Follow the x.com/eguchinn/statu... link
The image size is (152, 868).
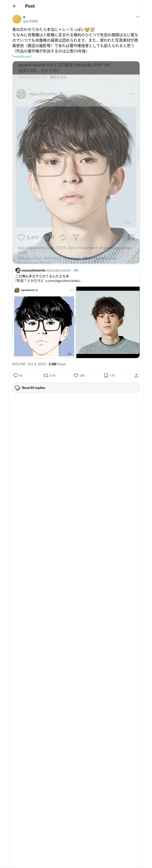point(64,281)
